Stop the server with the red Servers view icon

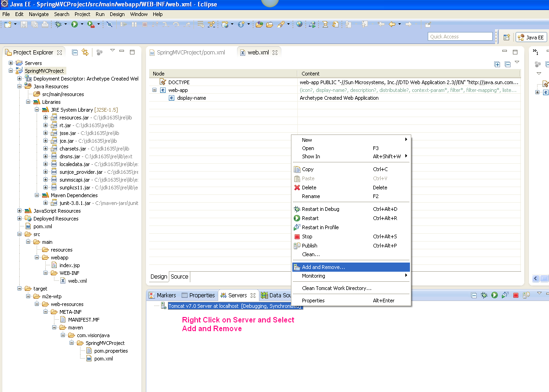point(516,295)
